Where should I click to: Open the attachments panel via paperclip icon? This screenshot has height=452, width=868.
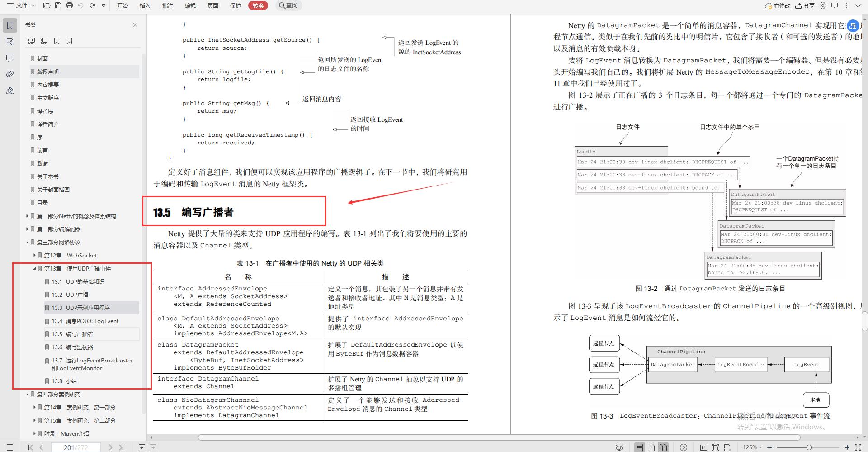pos(10,74)
